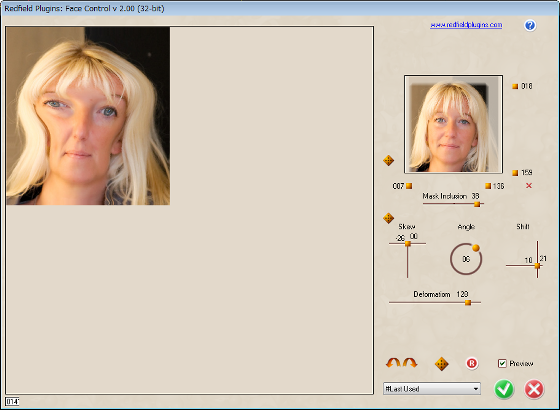Click the Deformation slider handle
560x410 pixels.
[x=468, y=303]
